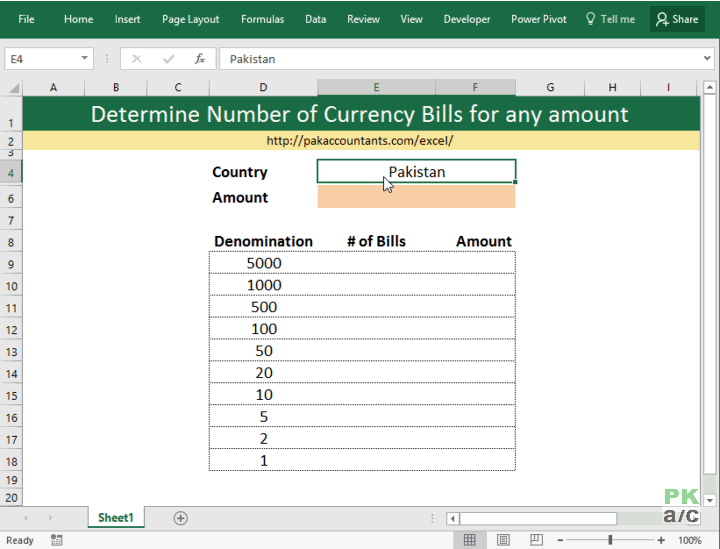Open the Insert Function fx icon
This screenshot has width=720, height=549.
click(x=199, y=59)
